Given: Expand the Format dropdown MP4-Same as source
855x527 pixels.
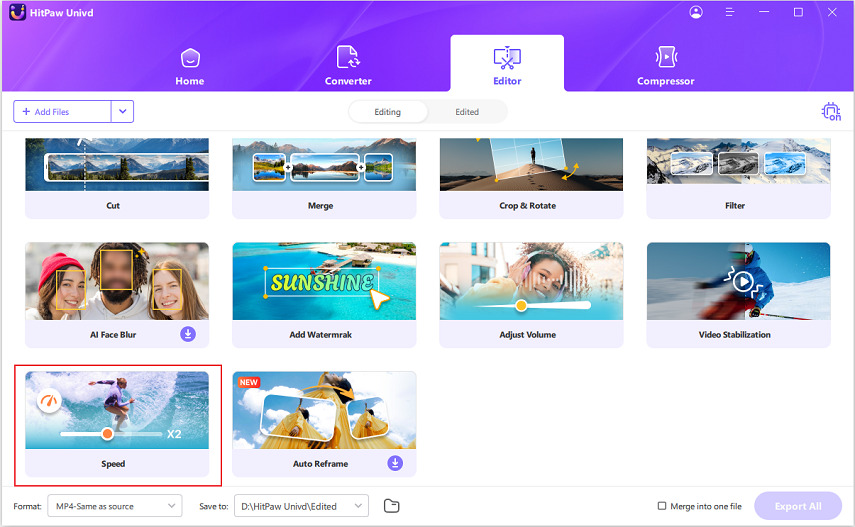Looking at the screenshot, I should 115,506.
